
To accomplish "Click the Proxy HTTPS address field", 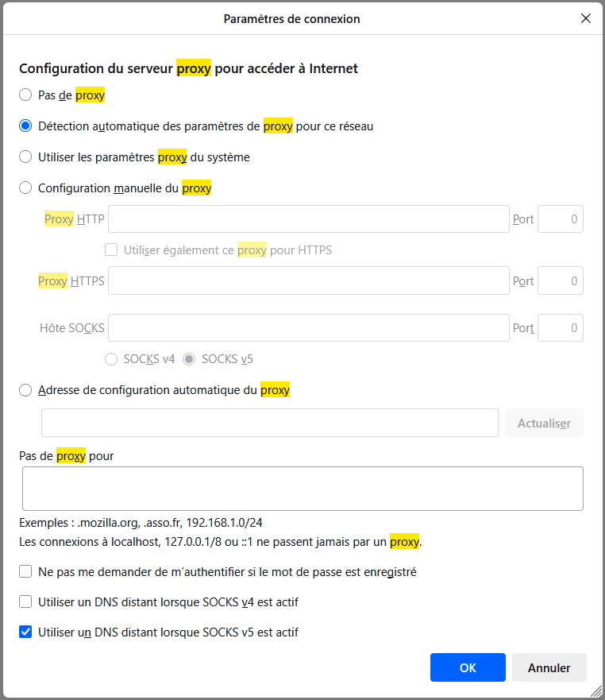I will point(308,280).
